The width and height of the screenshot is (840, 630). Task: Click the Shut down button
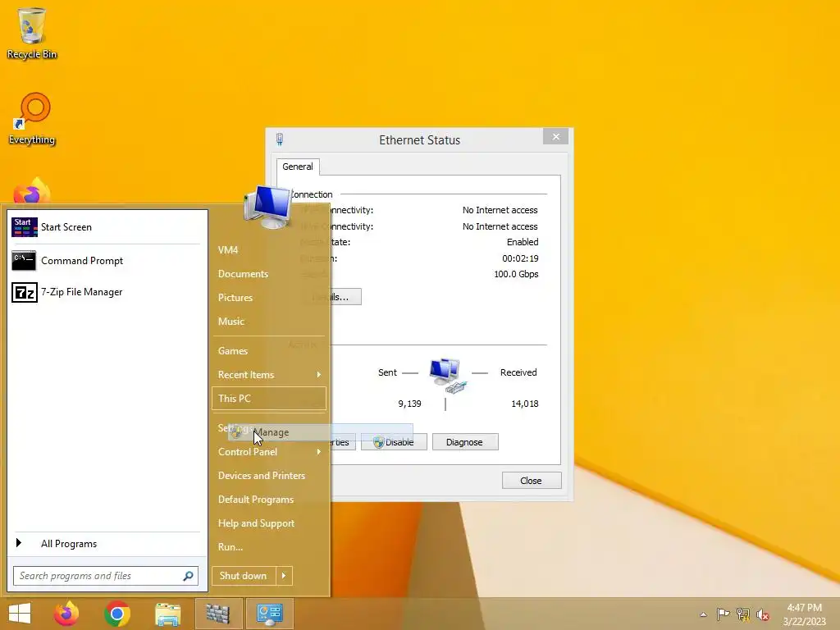[244, 576]
